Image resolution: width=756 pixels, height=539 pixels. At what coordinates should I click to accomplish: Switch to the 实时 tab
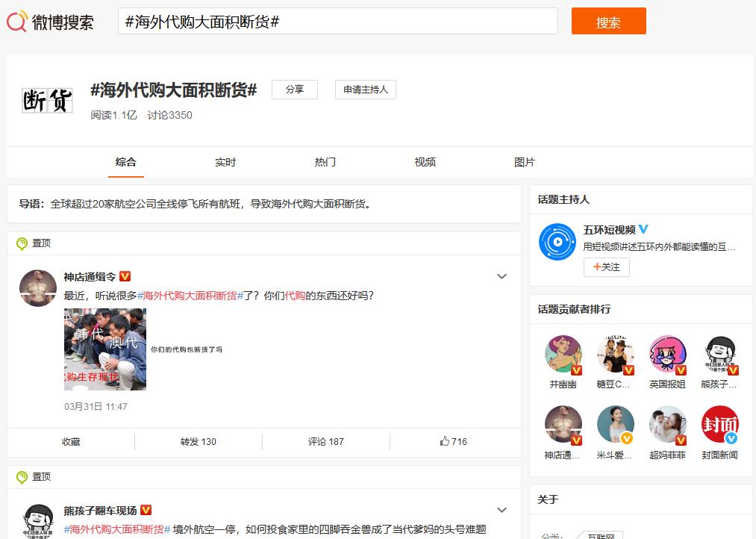pyautogui.click(x=225, y=161)
